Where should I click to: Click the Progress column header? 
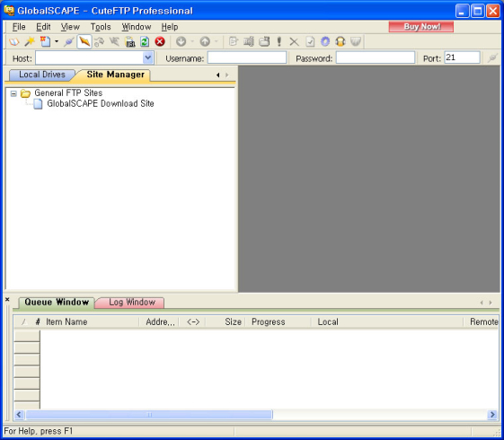(x=279, y=321)
